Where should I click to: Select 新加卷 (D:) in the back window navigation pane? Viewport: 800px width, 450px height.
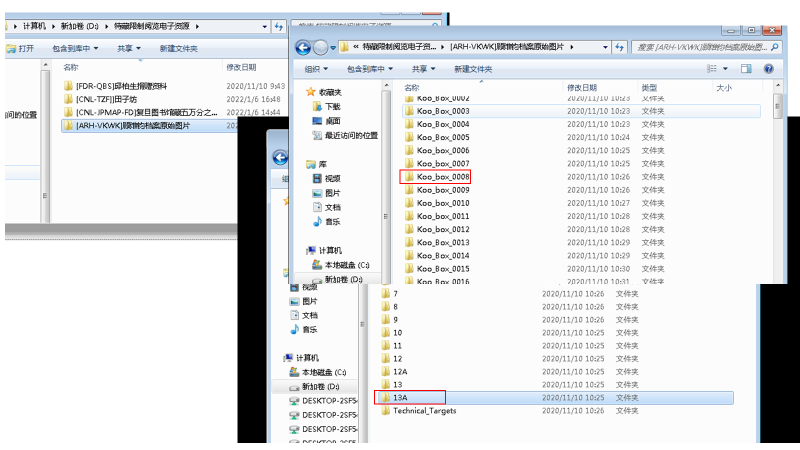[314, 387]
